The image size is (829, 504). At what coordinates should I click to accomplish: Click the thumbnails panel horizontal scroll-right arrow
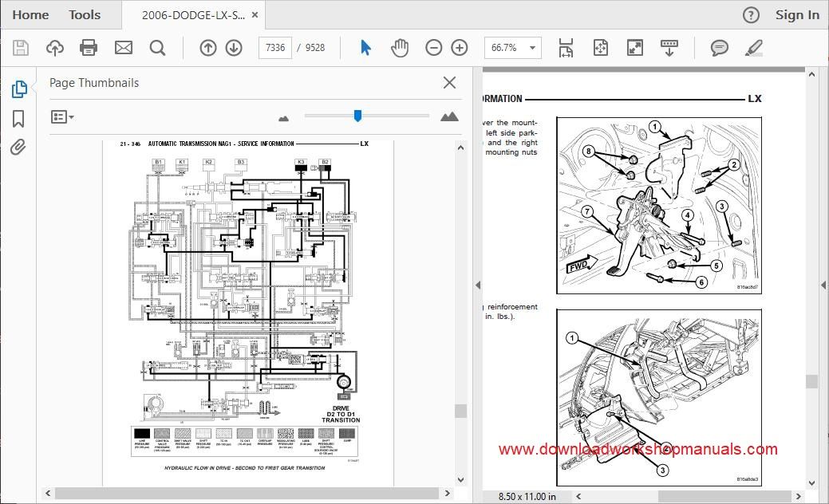click(448, 494)
